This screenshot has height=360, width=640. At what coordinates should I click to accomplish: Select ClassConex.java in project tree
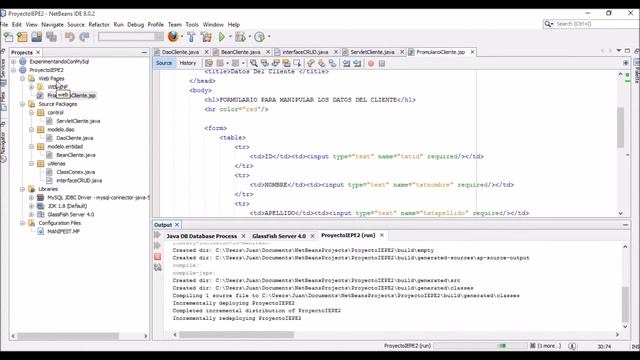point(76,172)
